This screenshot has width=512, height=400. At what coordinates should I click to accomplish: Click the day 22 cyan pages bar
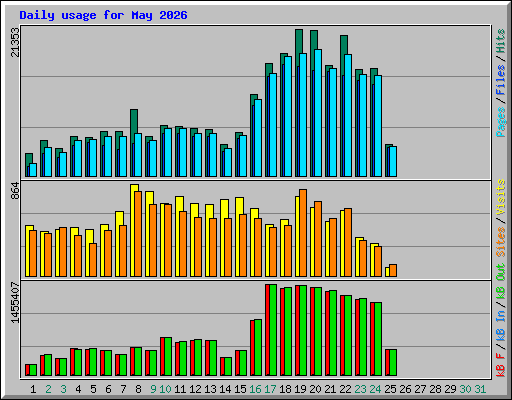[348, 115]
